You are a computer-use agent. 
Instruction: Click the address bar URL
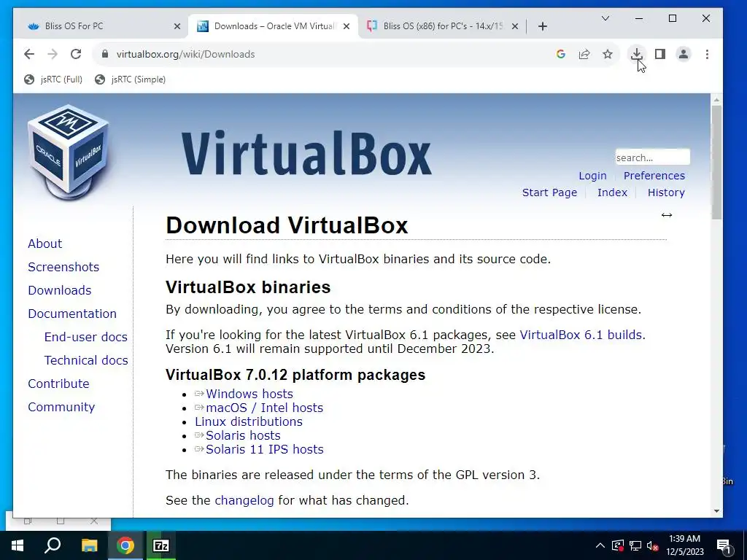click(x=186, y=54)
